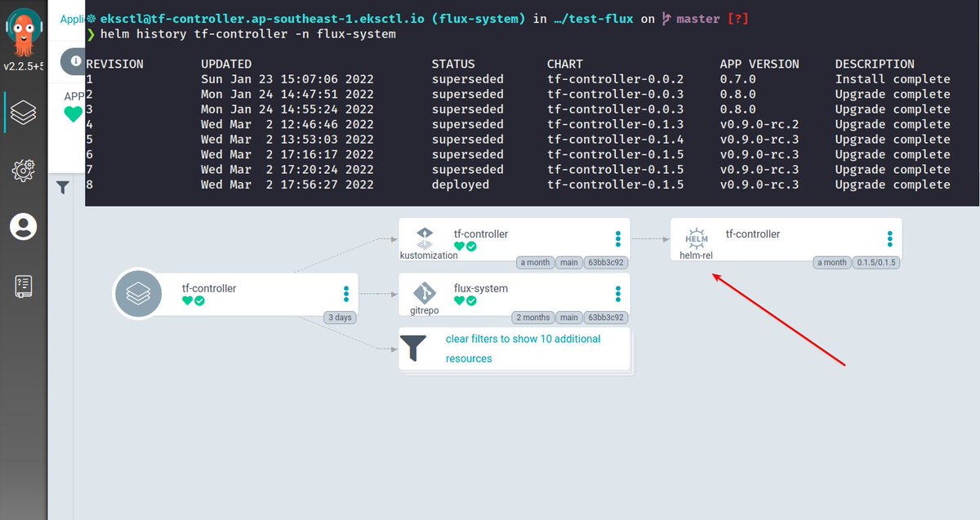
Task: Click the 'a month' tag on the kustomization node
Action: tap(535, 262)
